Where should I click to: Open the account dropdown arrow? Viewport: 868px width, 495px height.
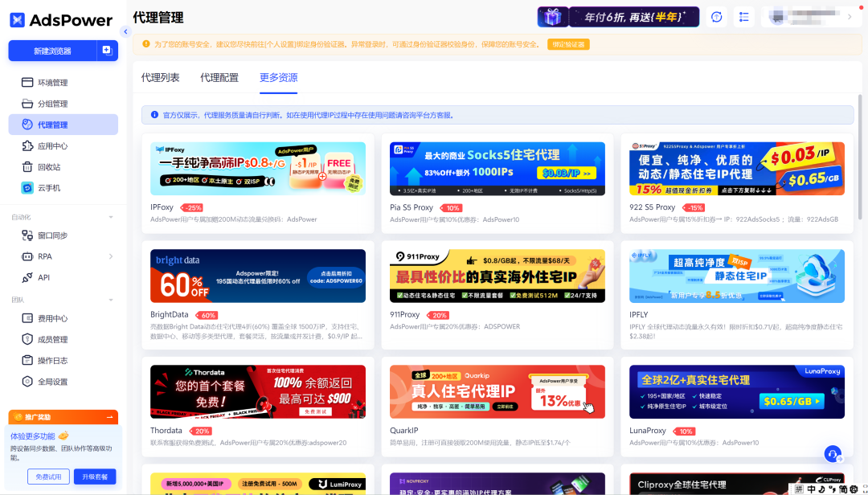click(850, 17)
